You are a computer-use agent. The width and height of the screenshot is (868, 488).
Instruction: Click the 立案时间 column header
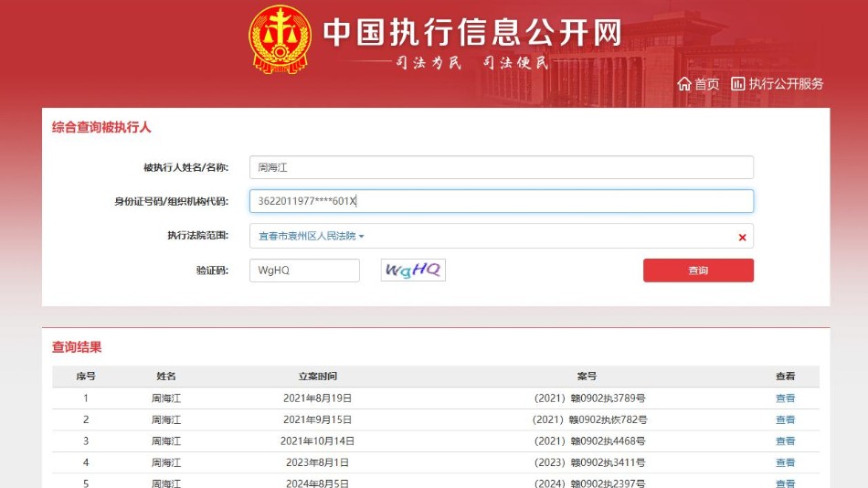pos(317,377)
